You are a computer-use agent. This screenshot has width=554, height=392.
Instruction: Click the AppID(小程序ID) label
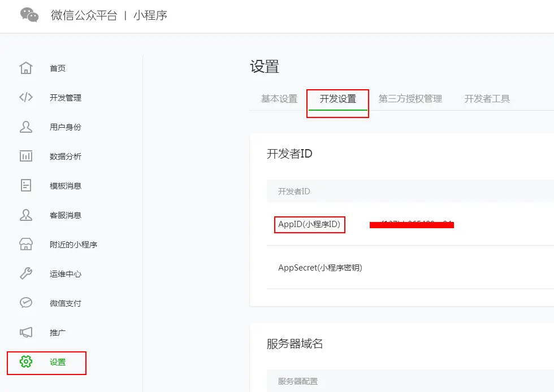tap(309, 224)
